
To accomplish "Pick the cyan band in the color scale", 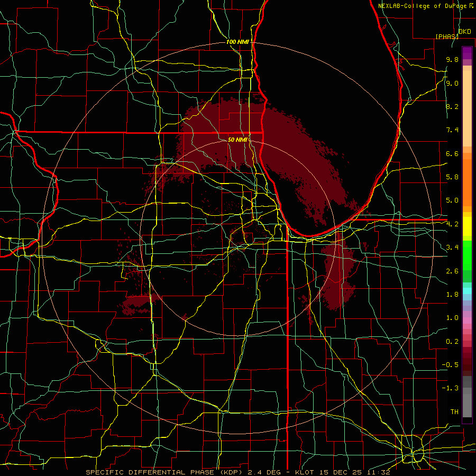I will (x=467, y=291).
